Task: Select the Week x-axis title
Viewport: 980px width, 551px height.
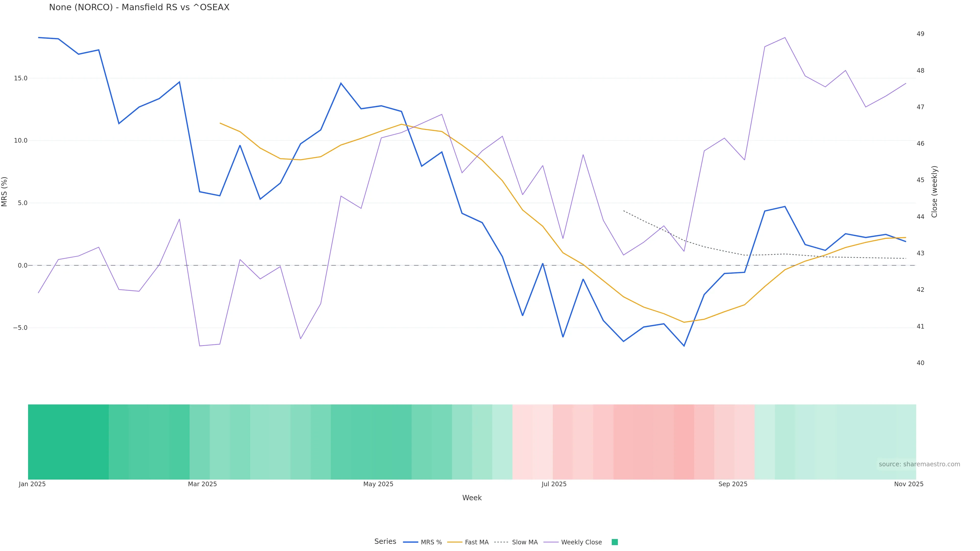Action: coord(472,498)
